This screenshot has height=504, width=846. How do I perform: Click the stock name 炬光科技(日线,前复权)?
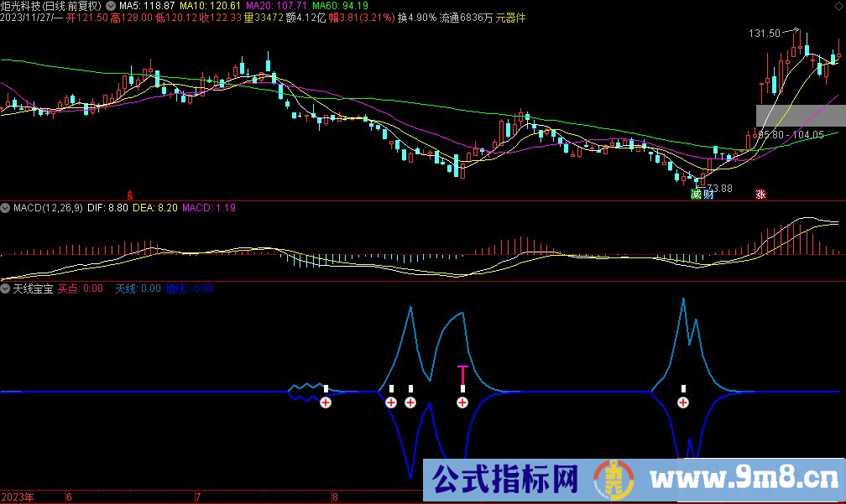(52, 6)
